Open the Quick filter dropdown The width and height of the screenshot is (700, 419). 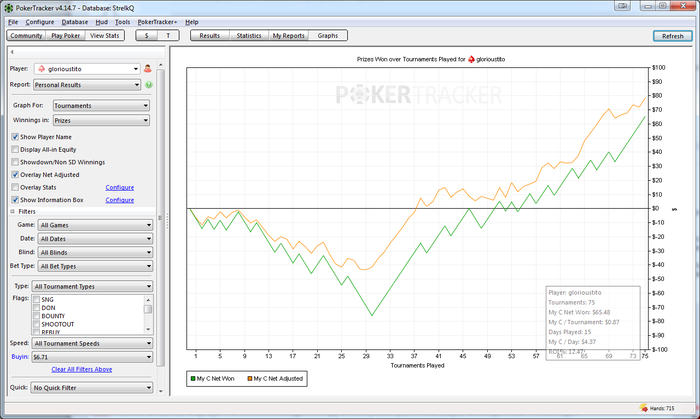coord(92,388)
